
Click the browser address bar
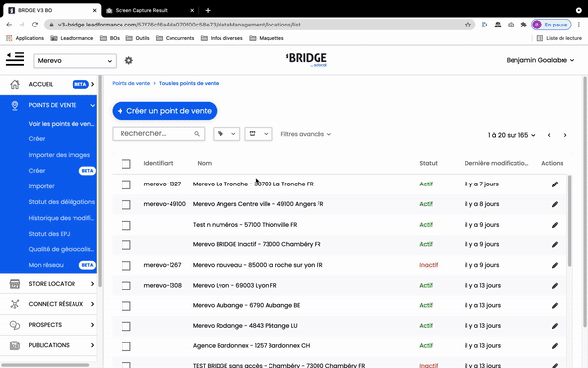[x=259, y=25]
